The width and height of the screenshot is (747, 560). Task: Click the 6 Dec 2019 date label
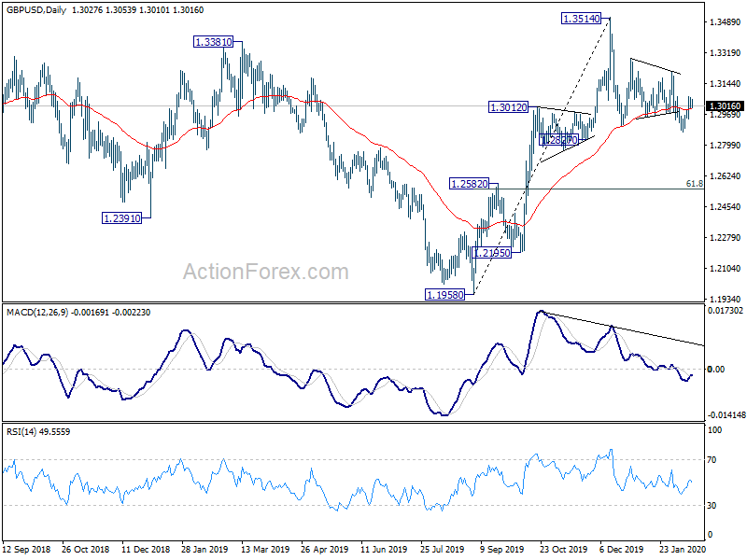pyautogui.click(x=622, y=550)
